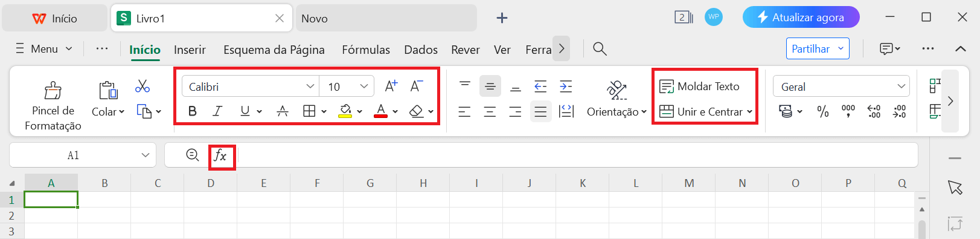This screenshot has height=239, width=980.
Task: Select column header D
Action: point(211,183)
